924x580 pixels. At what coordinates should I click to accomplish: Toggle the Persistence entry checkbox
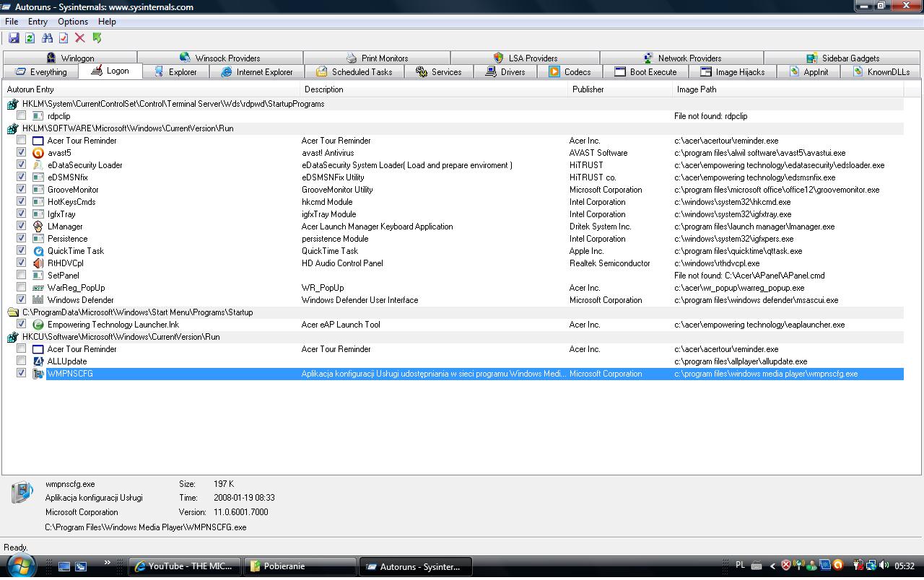tap(22, 239)
